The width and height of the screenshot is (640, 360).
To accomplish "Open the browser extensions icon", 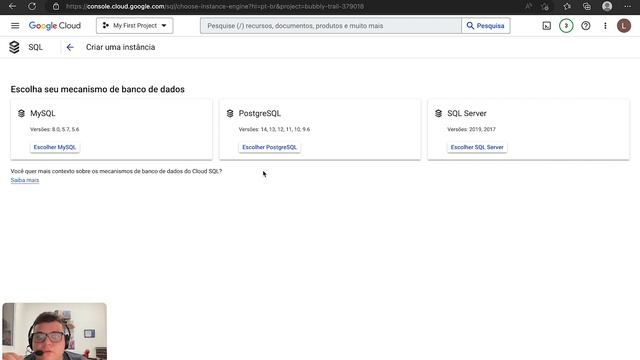I will (x=545, y=7).
